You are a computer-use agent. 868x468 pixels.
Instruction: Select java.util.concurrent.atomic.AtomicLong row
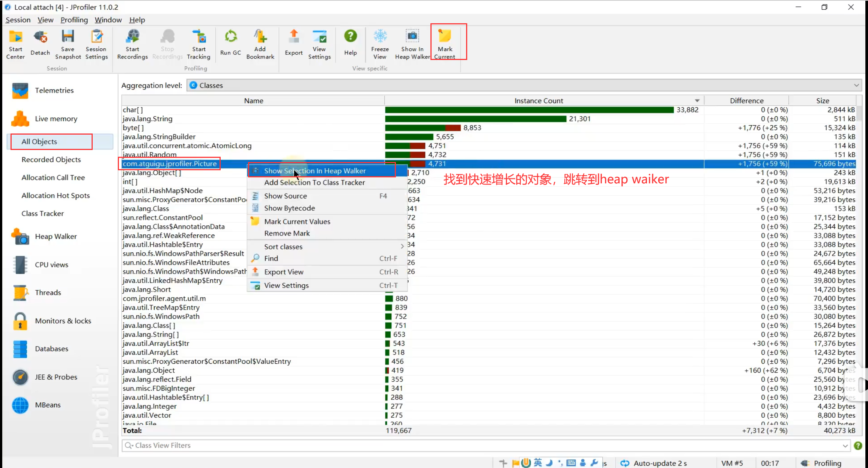click(489, 146)
